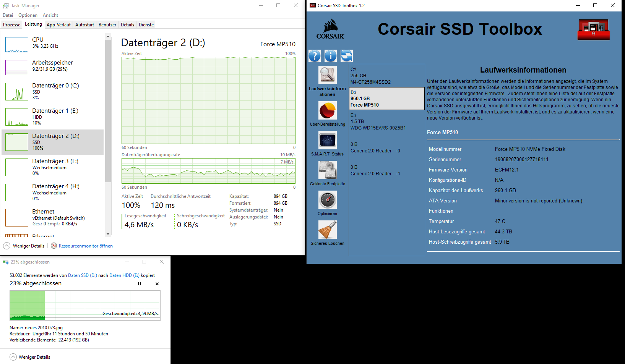
Task: Select Datenträger 2 (D:) performance entry
Action: (53, 142)
